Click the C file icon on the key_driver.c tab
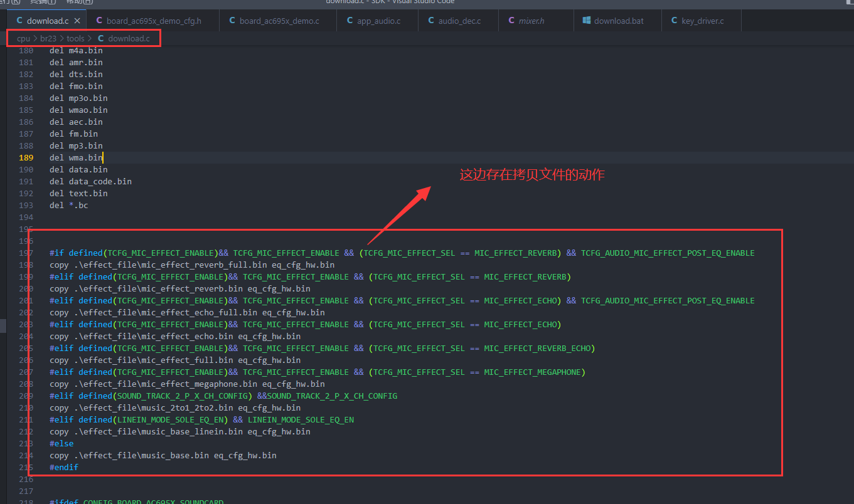 pyautogui.click(x=674, y=21)
